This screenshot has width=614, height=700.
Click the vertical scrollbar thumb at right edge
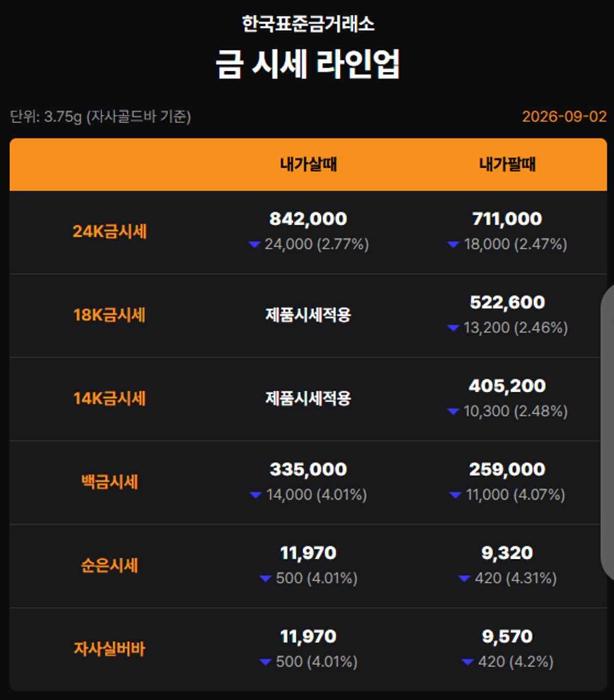coord(607,433)
